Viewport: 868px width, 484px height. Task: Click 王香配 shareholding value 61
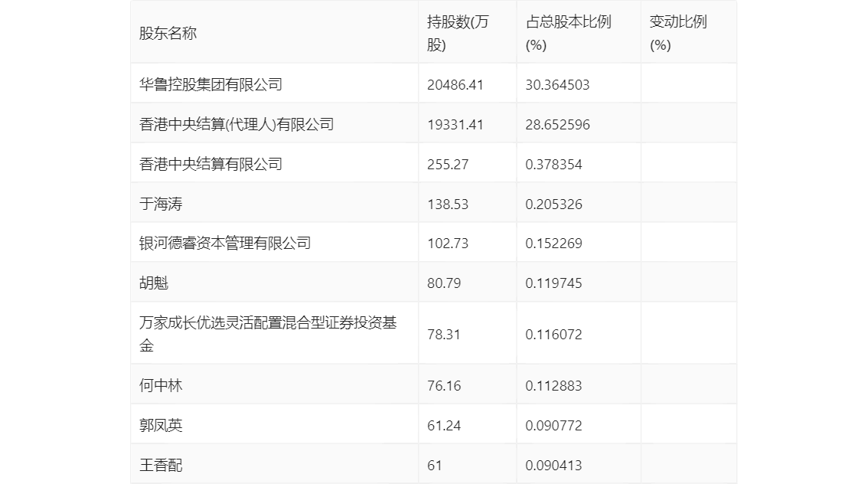(435, 465)
